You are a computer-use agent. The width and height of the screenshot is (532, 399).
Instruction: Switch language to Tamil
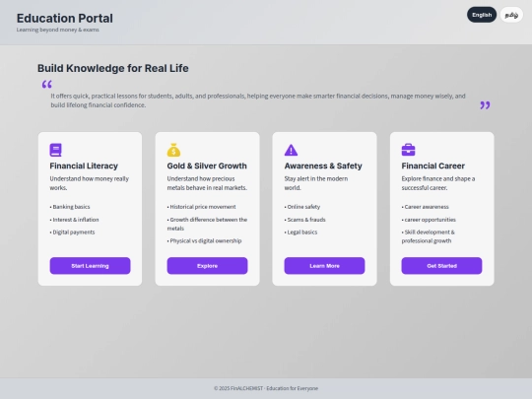[511, 15]
